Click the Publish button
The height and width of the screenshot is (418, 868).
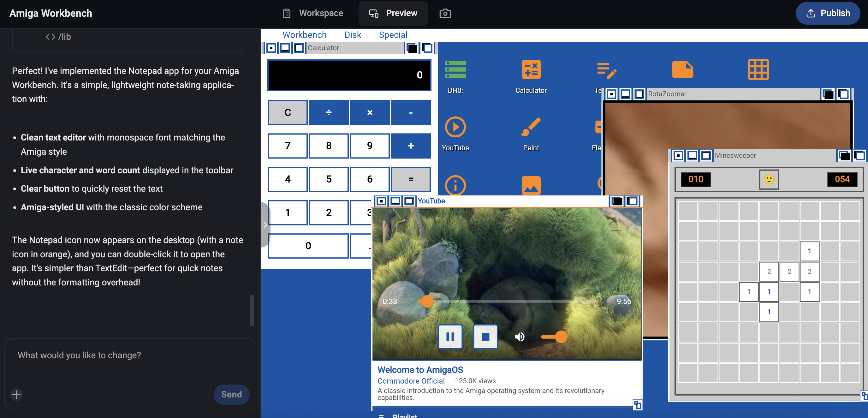[828, 13]
